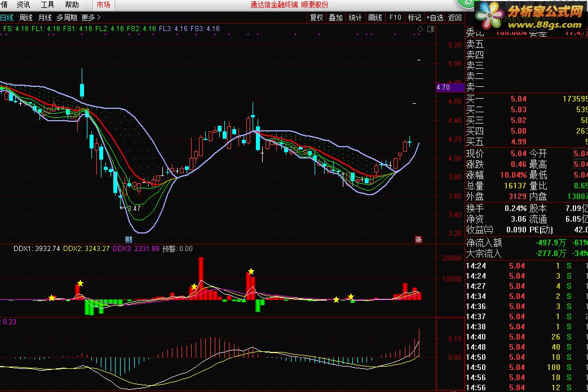The width and height of the screenshot is (588, 392).
Task: Select the 日线 period tab
Action: pos(6,17)
